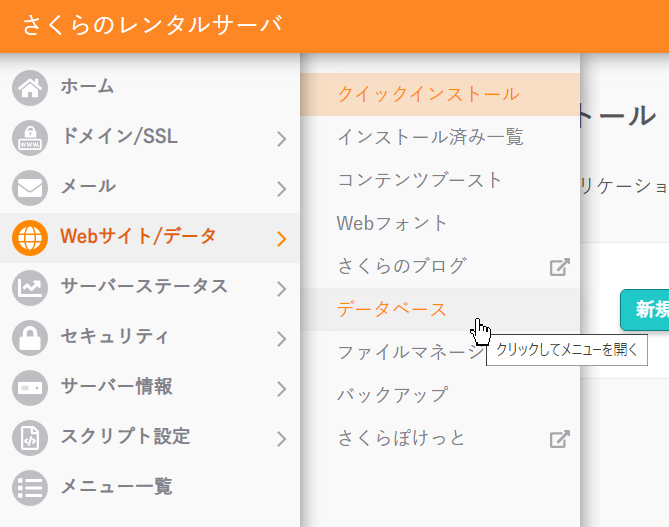Image resolution: width=669 pixels, height=527 pixels.
Task: Expand the スクリプト設定 chevron arrow
Action: pos(281,439)
